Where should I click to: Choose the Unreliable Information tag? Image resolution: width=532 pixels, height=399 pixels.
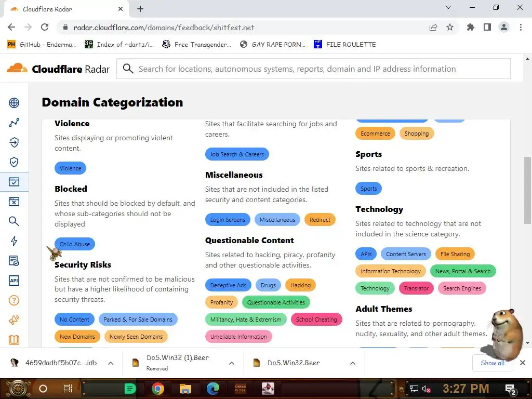[238, 337]
